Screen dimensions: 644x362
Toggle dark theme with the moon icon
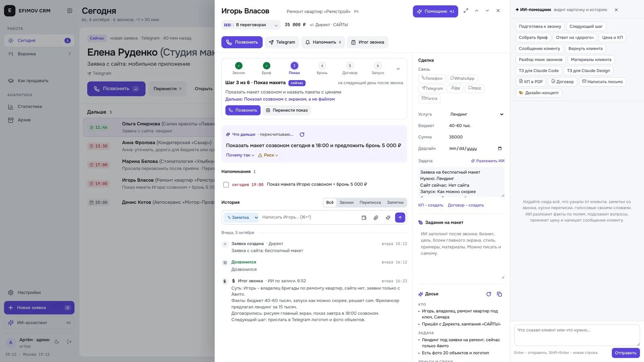57,342
